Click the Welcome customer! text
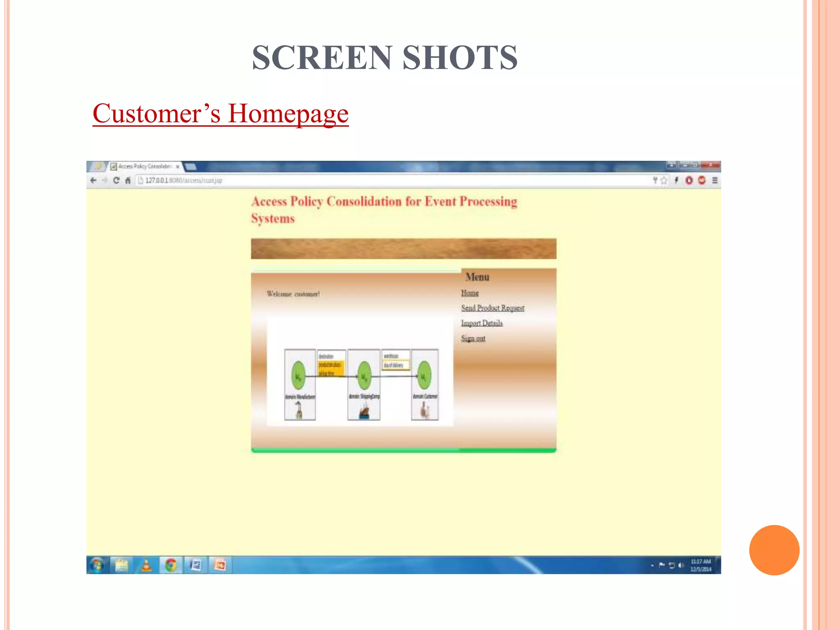The height and width of the screenshot is (630, 840). tap(293, 294)
